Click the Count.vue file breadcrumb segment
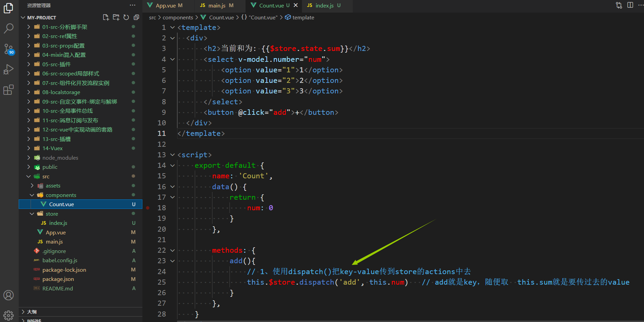 tap(217, 17)
